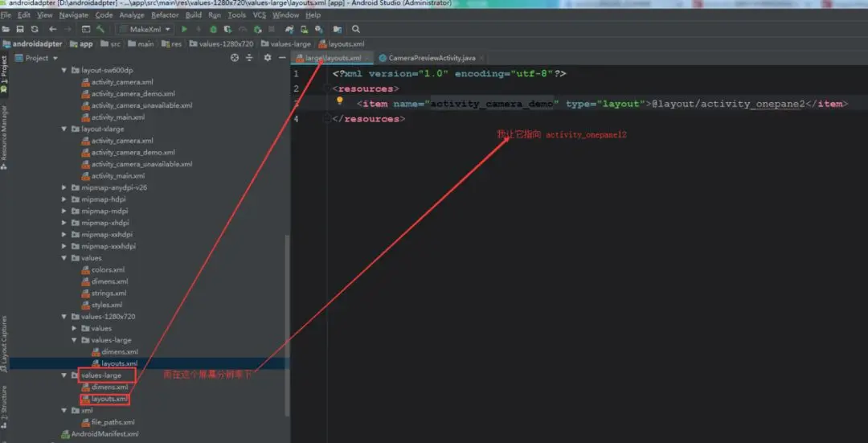Open the MakeXml run configuration dropdown

click(146, 30)
